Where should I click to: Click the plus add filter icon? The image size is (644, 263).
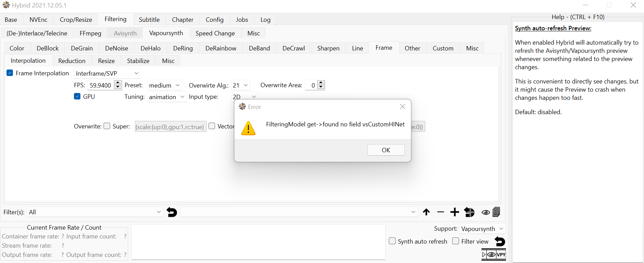(455, 212)
